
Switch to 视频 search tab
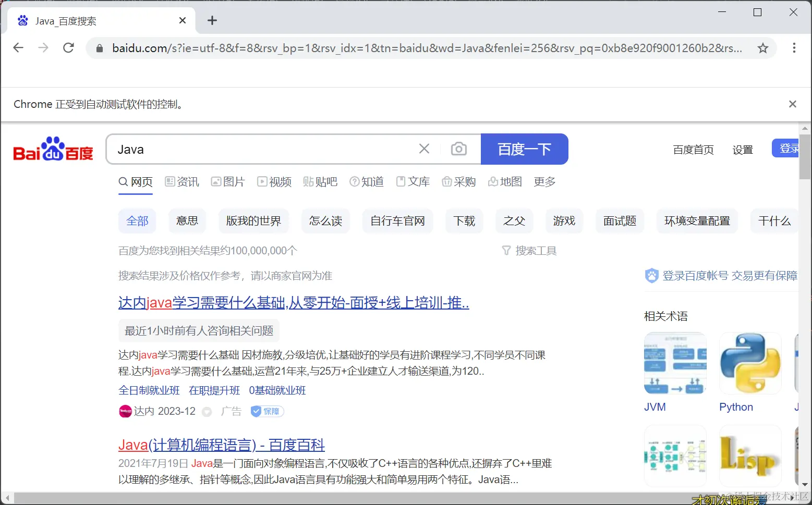[x=274, y=182]
